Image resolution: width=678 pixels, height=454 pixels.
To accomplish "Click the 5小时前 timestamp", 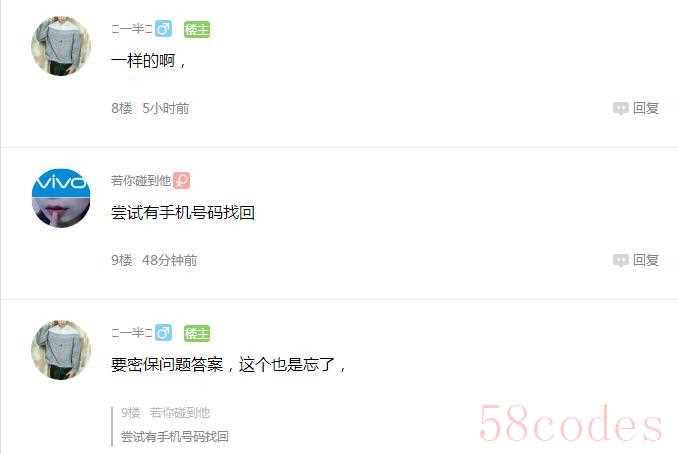I will 166,108.
